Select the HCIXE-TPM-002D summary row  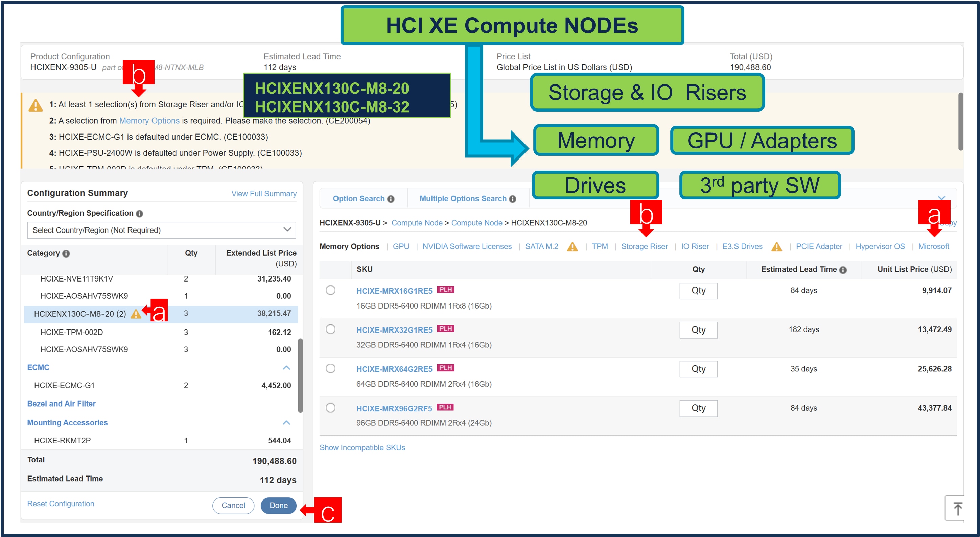161,332
